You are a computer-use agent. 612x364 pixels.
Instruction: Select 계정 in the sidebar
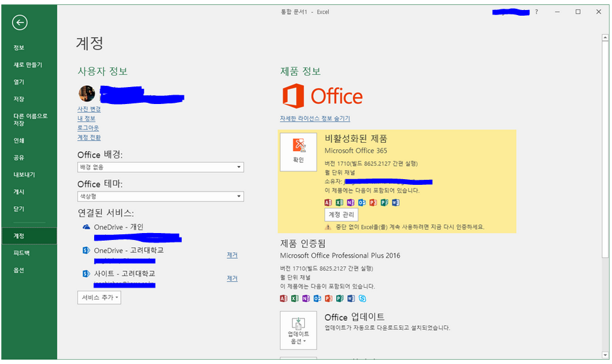tap(29, 236)
